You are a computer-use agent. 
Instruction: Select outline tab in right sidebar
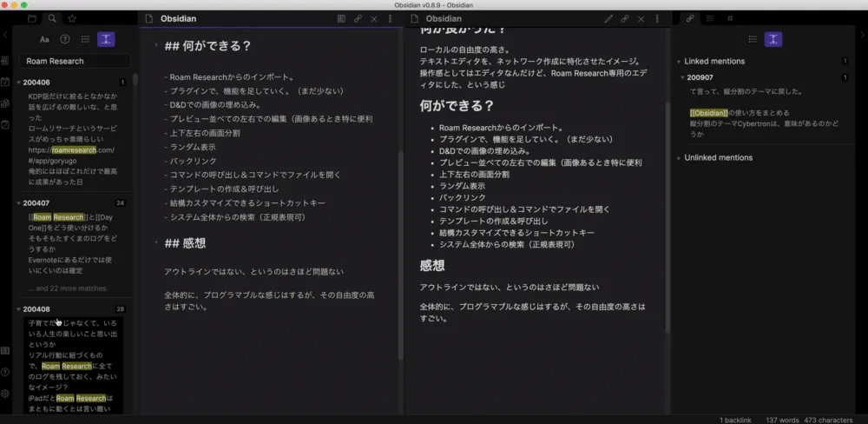tap(710, 18)
